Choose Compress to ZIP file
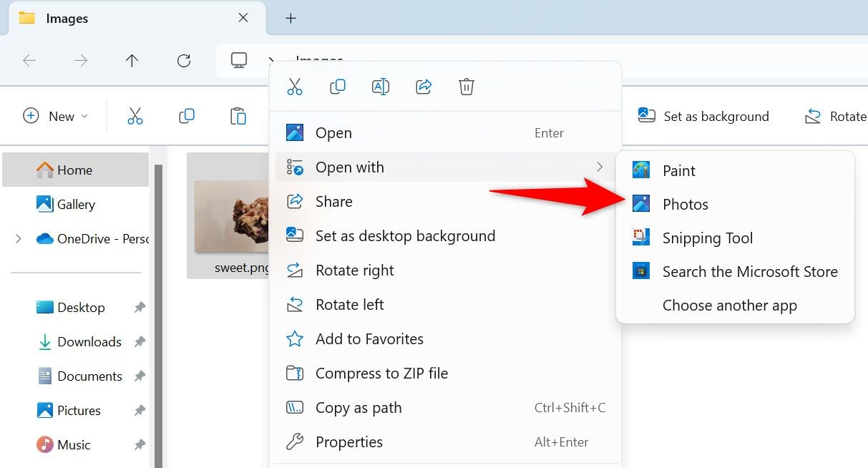The width and height of the screenshot is (868, 468). point(445,374)
